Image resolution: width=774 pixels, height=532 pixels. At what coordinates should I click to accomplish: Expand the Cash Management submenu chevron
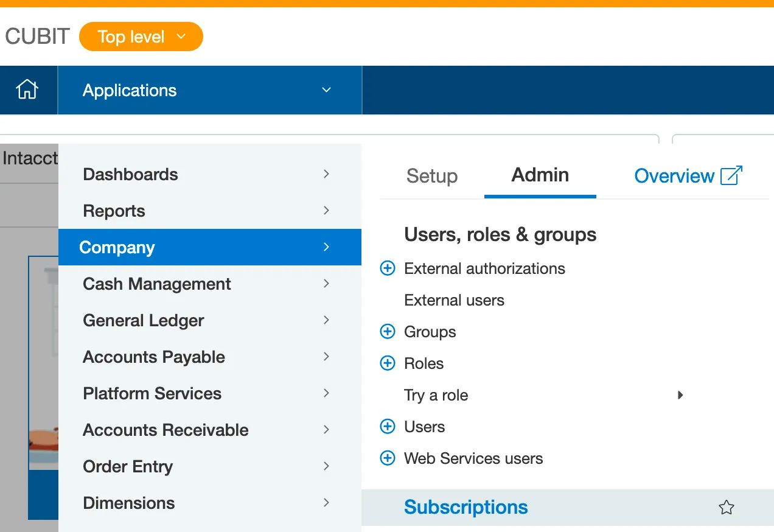(327, 284)
